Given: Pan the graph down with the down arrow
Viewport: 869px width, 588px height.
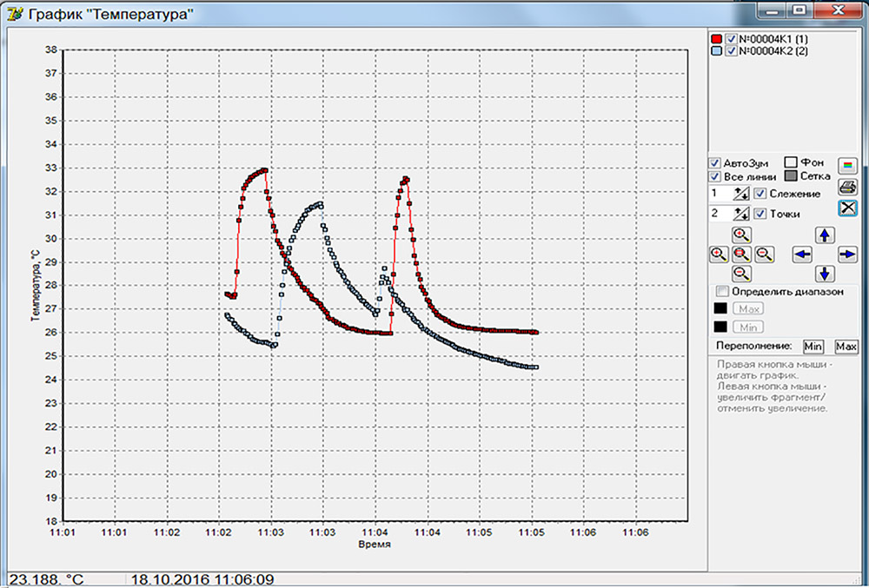Looking at the screenshot, I should point(825,274).
